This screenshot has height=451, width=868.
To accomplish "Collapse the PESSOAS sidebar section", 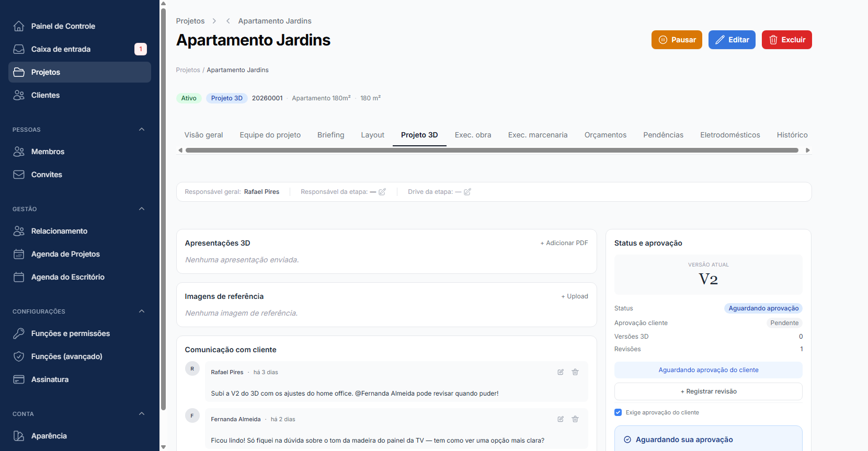I will click(142, 130).
